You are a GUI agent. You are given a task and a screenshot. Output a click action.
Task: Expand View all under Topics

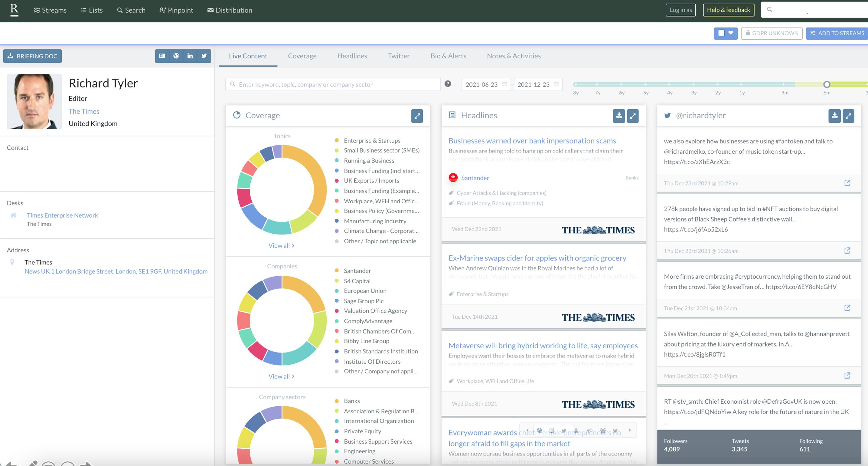[x=282, y=245]
